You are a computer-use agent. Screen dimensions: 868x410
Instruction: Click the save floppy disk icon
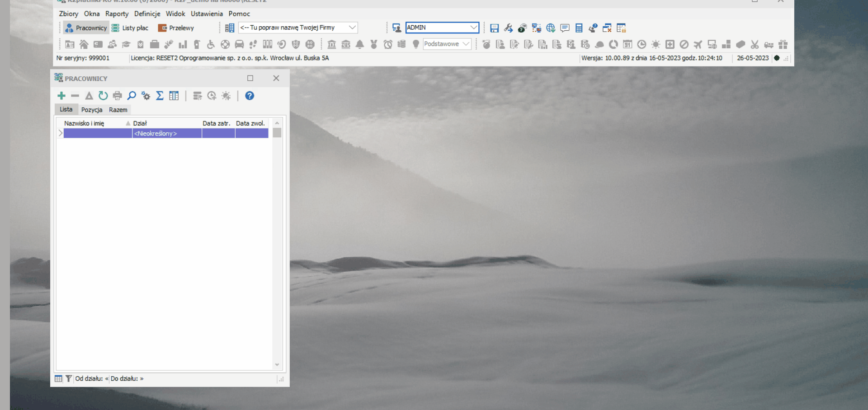[x=494, y=28]
